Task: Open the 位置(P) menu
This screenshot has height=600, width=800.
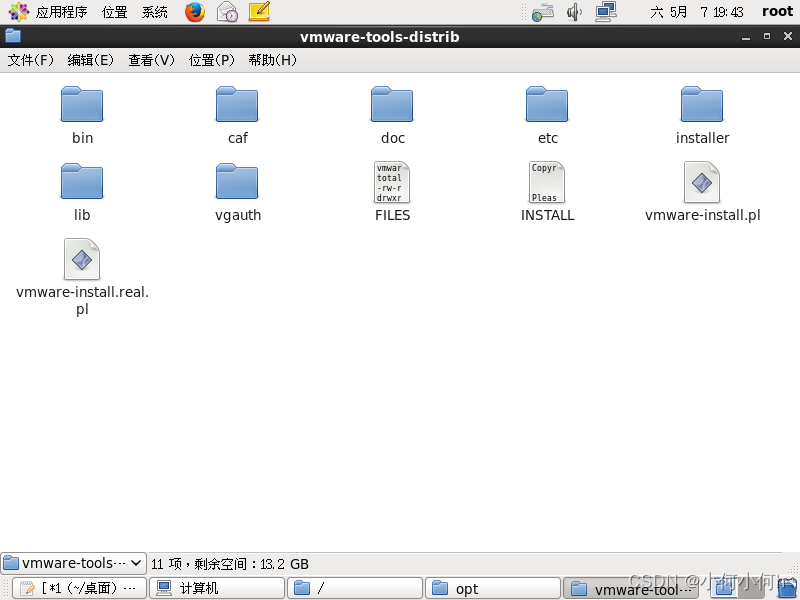Action: (211, 60)
